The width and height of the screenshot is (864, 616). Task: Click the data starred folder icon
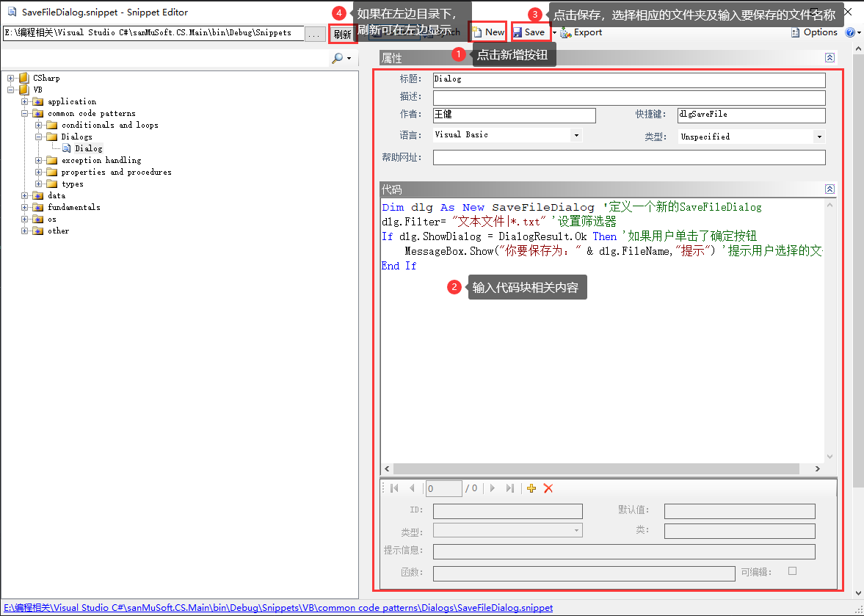38,195
